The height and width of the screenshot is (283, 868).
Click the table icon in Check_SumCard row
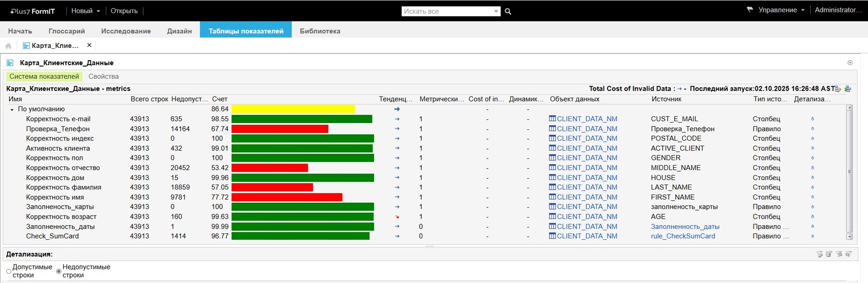click(552, 236)
